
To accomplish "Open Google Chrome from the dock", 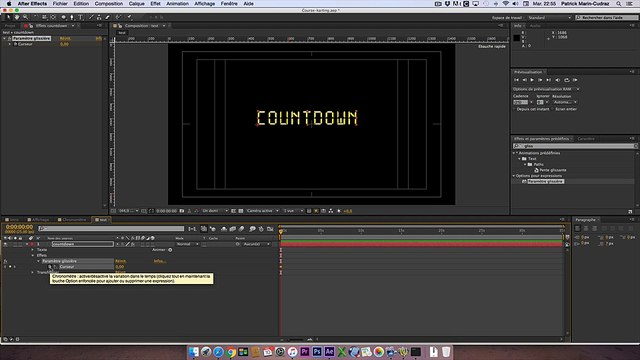I will 231,351.
